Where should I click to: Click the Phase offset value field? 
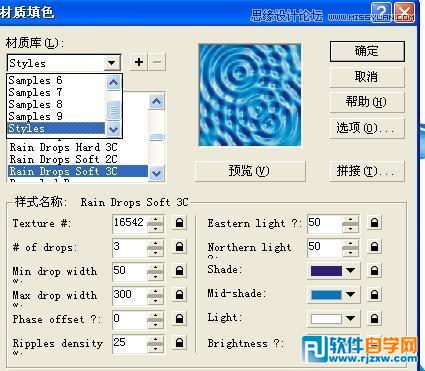129,319
